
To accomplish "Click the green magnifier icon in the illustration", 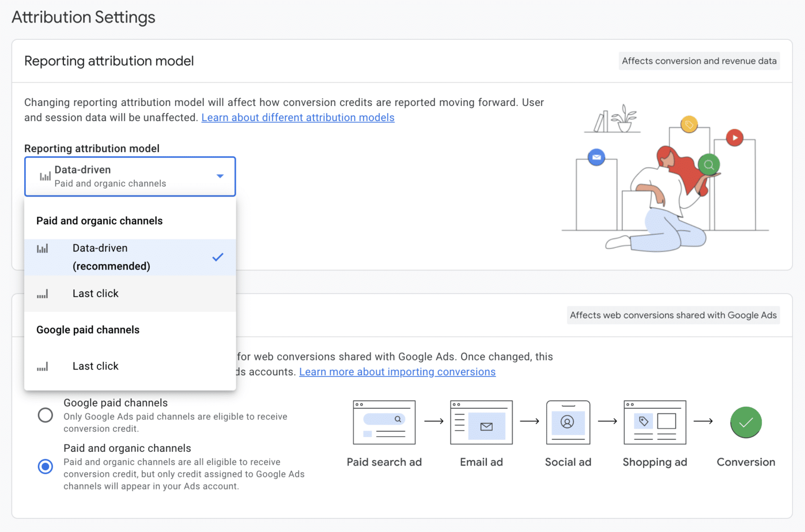I will (x=709, y=165).
